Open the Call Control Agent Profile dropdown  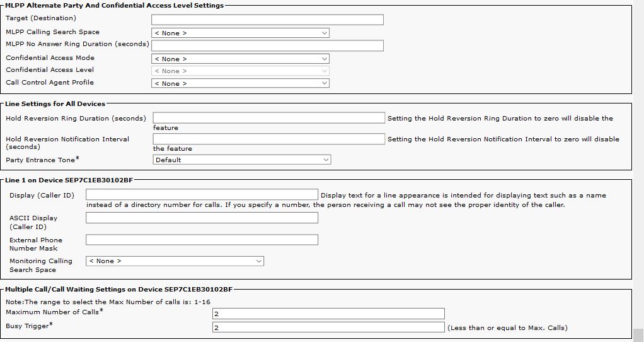click(240, 83)
